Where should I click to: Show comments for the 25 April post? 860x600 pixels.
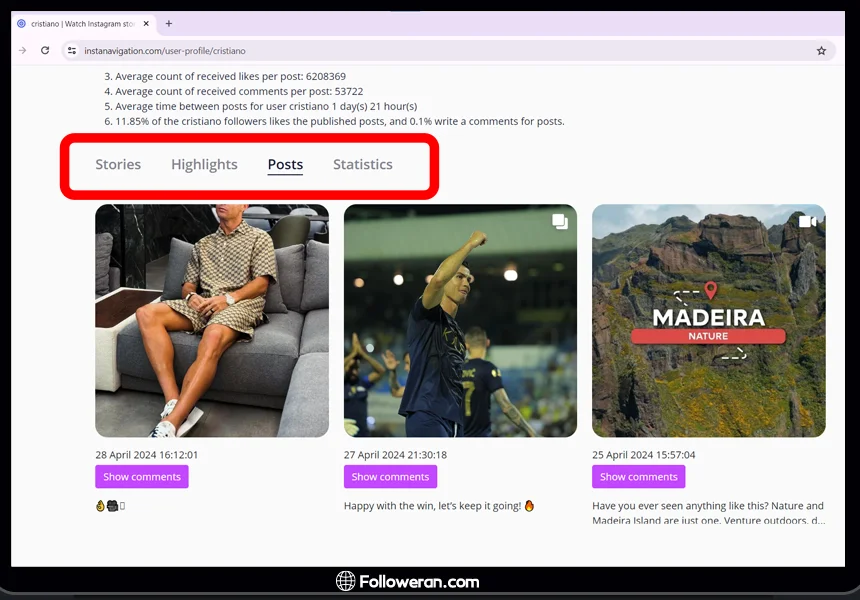click(x=638, y=477)
